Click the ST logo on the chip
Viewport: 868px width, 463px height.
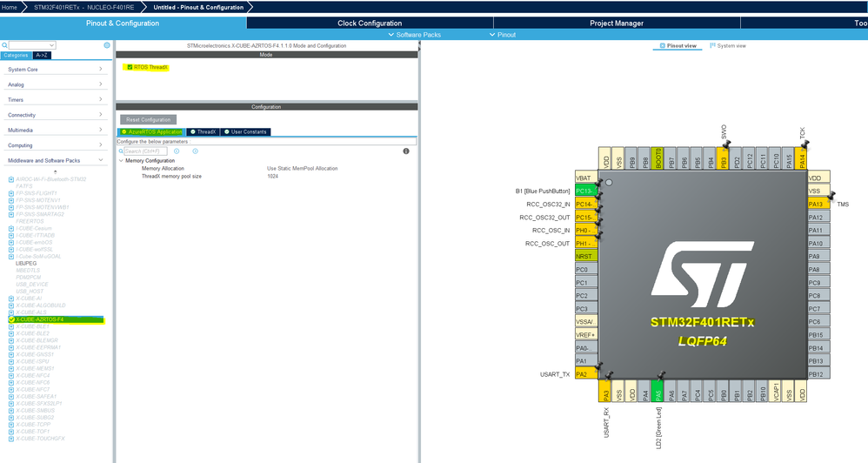point(703,275)
